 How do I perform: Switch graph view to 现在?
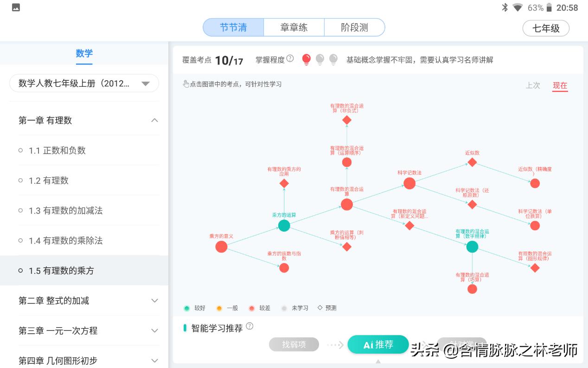(560, 85)
